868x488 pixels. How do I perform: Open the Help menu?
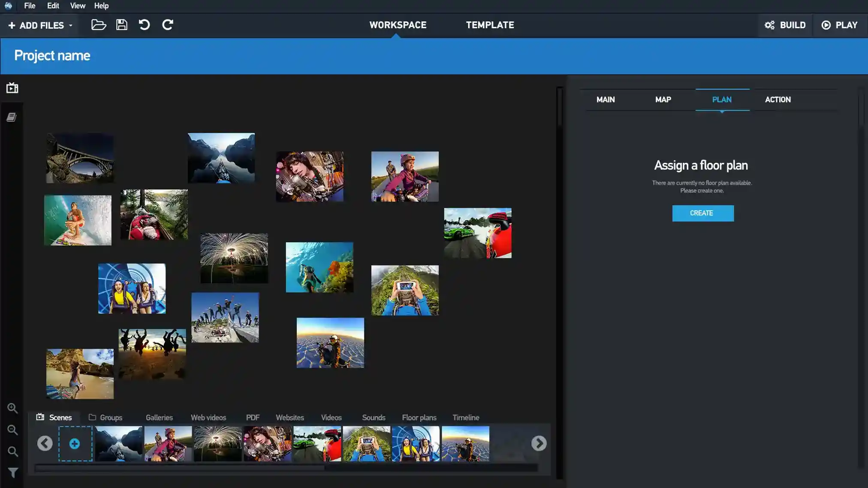tap(101, 6)
